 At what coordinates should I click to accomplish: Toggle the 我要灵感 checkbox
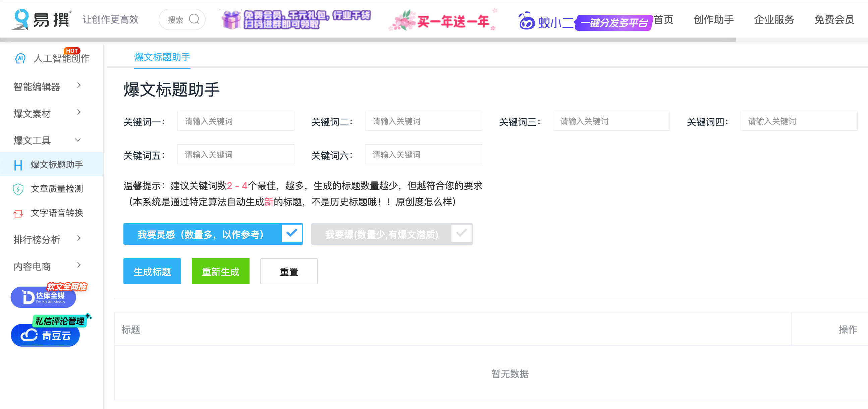click(x=291, y=233)
